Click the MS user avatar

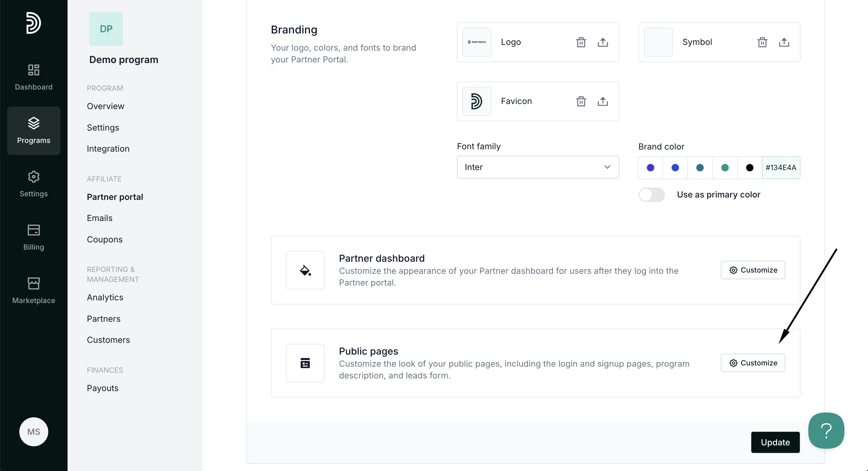(34, 431)
